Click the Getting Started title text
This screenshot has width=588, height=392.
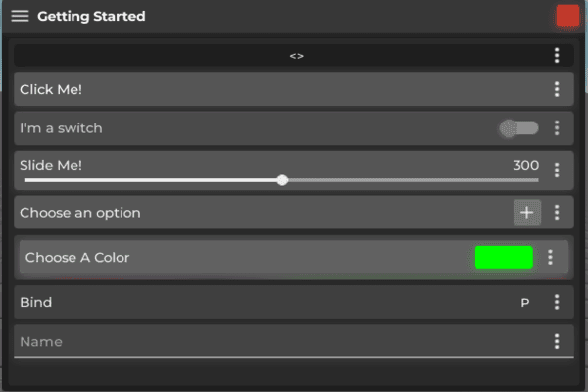pos(91,17)
